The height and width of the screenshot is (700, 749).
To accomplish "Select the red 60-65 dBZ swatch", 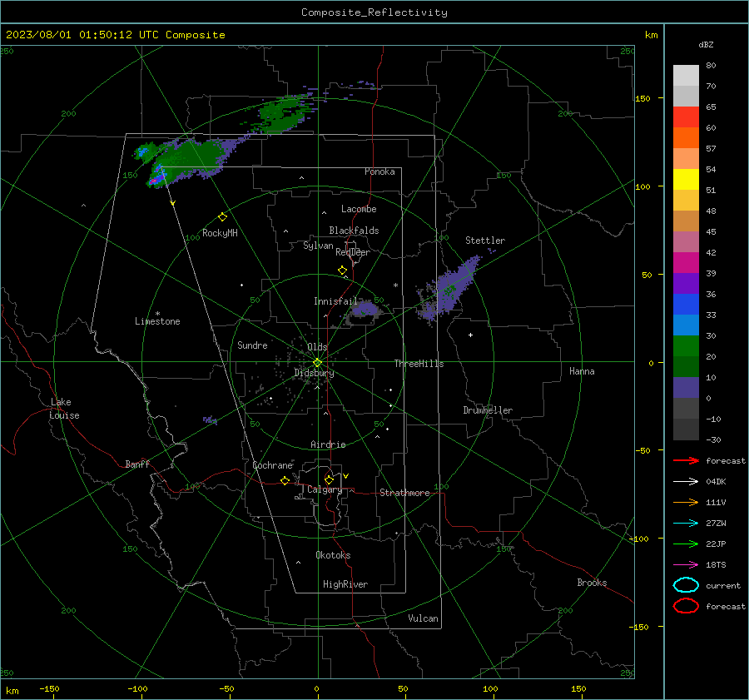I will tap(686, 117).
